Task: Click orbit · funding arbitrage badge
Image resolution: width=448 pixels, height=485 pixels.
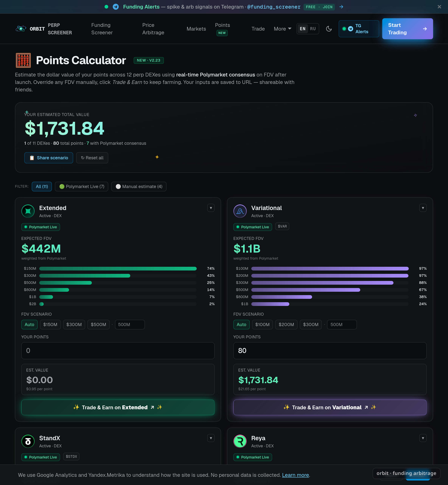Action: tap(406, 473)
